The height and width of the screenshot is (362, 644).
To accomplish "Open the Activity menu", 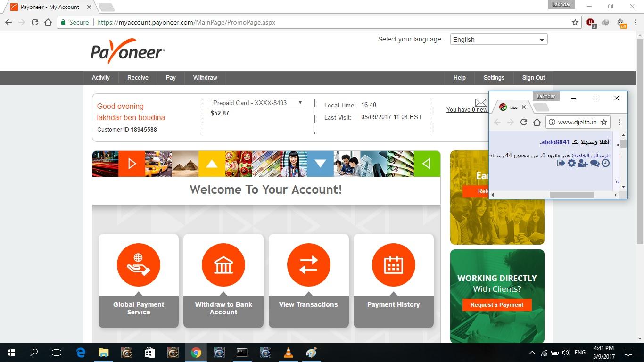I will [101, 78].
